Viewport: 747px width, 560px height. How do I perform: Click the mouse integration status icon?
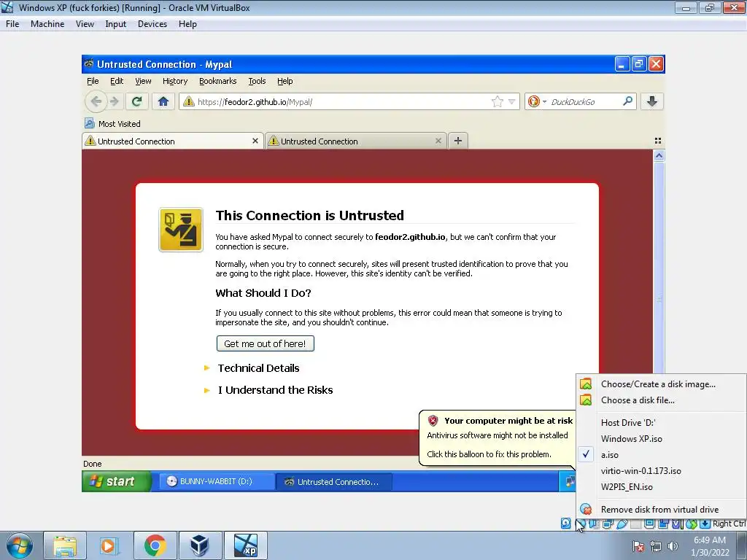[x=692, y=524]
